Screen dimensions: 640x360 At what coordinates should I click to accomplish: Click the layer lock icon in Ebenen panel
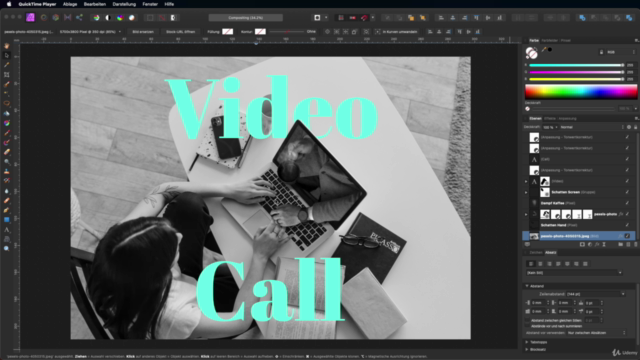tap(635, 127)
